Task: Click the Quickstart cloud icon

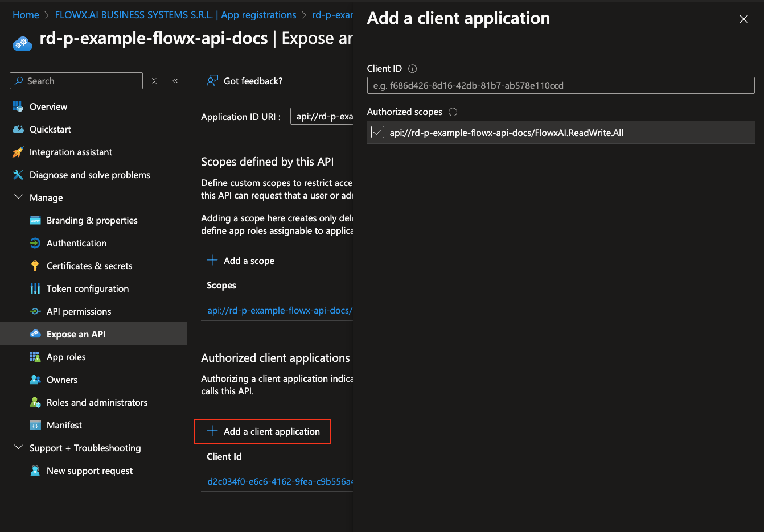Action: click(x=18, y=129)
